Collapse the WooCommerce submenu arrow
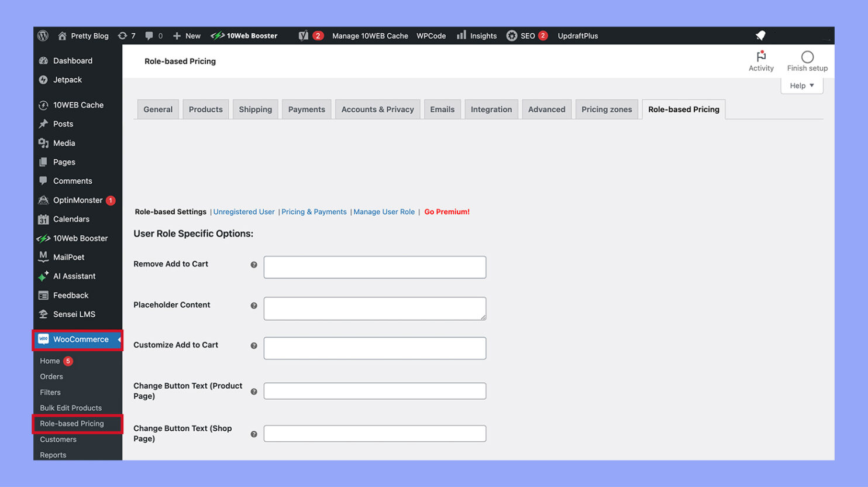 tap(119, 339)
